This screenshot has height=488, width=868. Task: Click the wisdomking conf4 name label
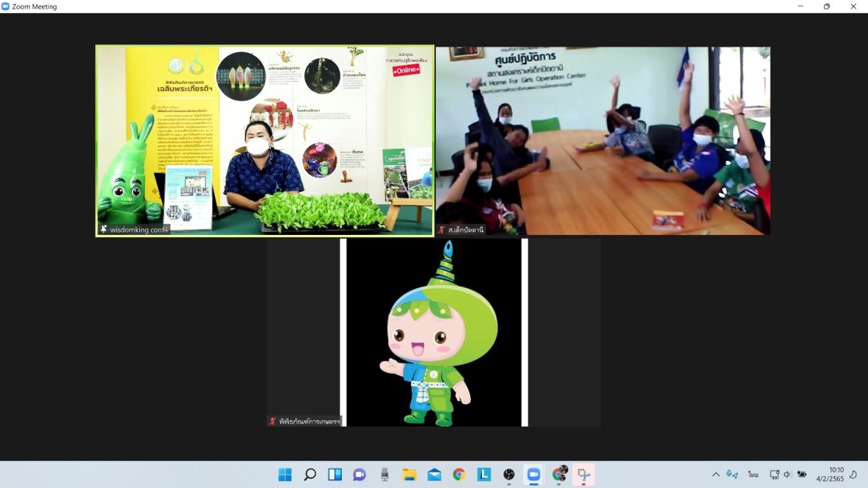click(139, 230)
